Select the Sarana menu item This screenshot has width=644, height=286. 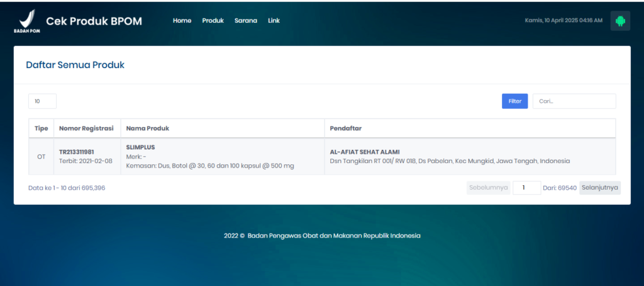point(245,21)
